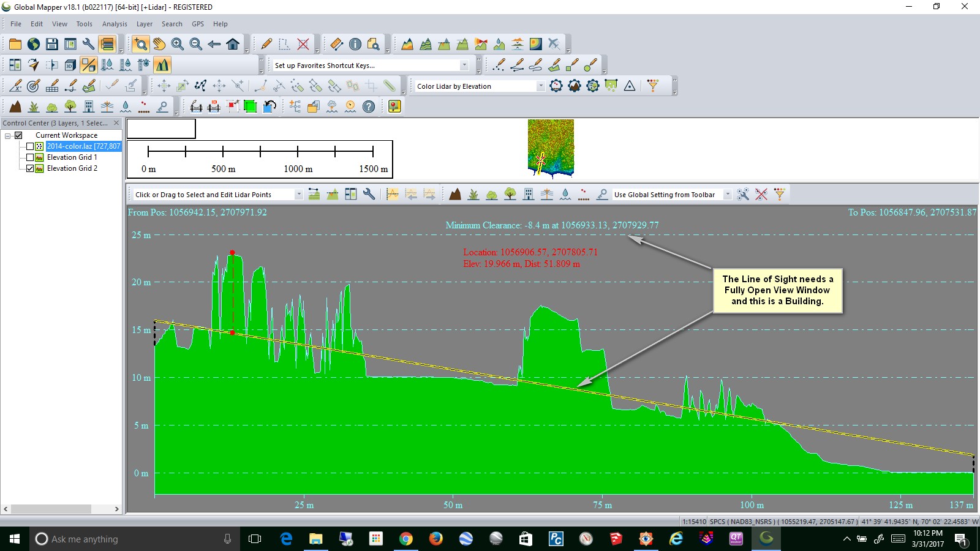Open the Analysis menu
Image resolution: width=980 pixels, height=551 pixels.
(115, 24)
